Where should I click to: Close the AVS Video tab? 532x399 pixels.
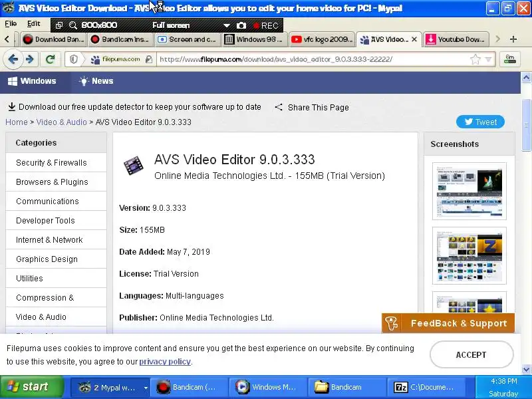(414, 39)
